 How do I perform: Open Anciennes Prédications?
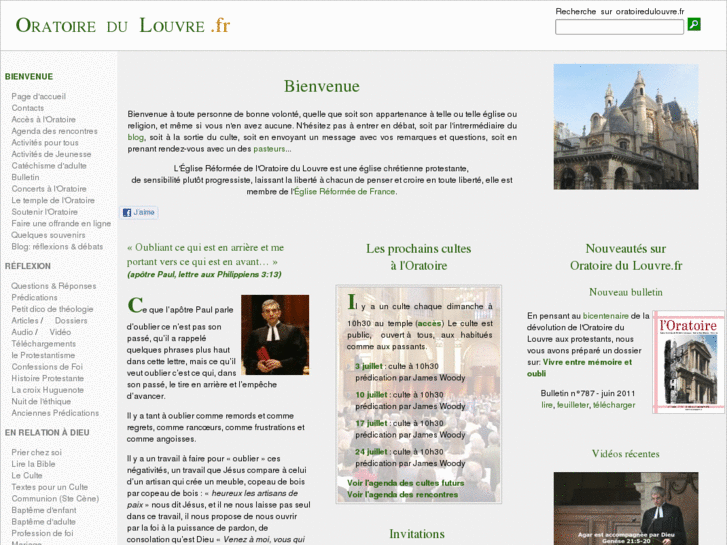pos(55,413)
